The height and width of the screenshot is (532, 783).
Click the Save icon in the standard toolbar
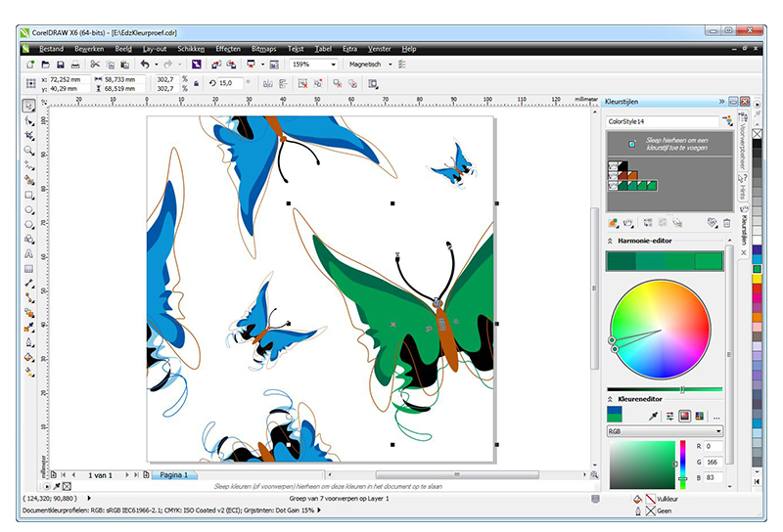click(61, 65)
